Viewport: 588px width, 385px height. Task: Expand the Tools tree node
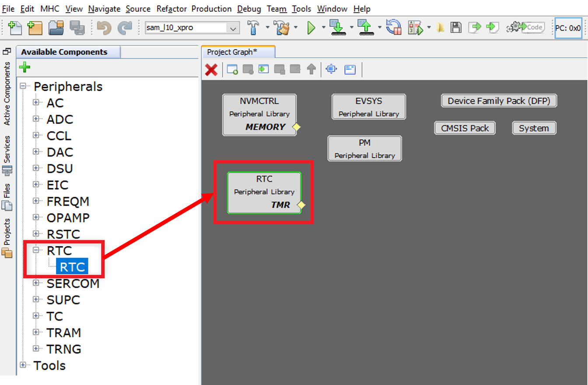tap(23, 365)
